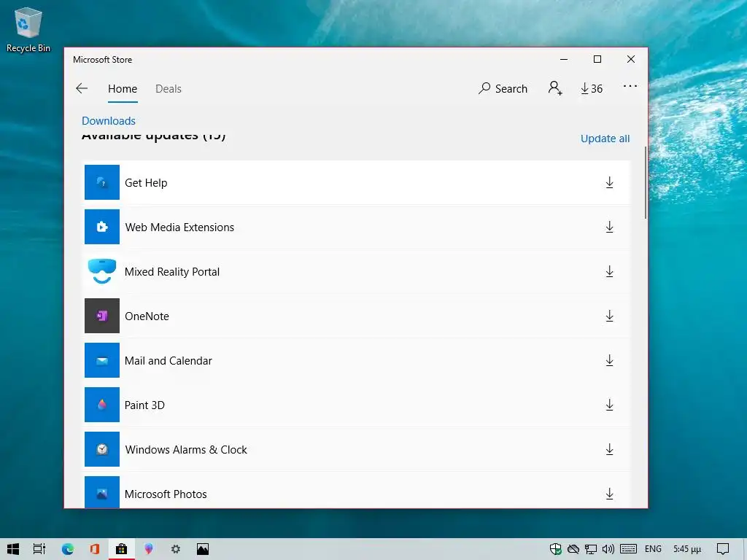The width and height of the screenshot is (747, 560).
Task: Download the Microsoft Photos update
Action: [x=609, y=494]
